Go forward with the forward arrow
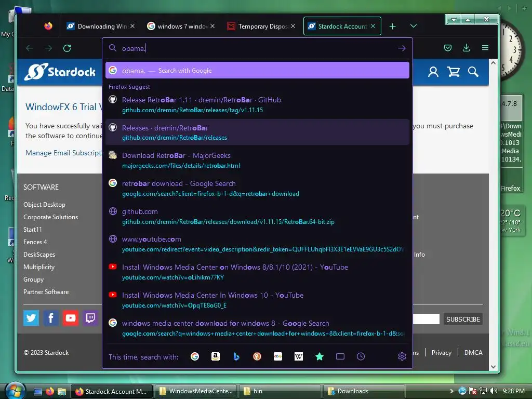 (48, 48)
